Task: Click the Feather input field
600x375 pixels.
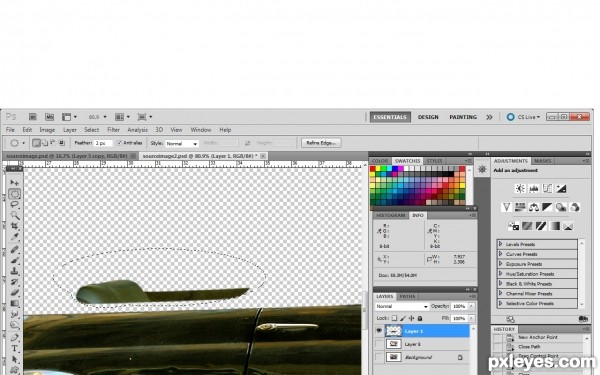Action: point(103,143)
